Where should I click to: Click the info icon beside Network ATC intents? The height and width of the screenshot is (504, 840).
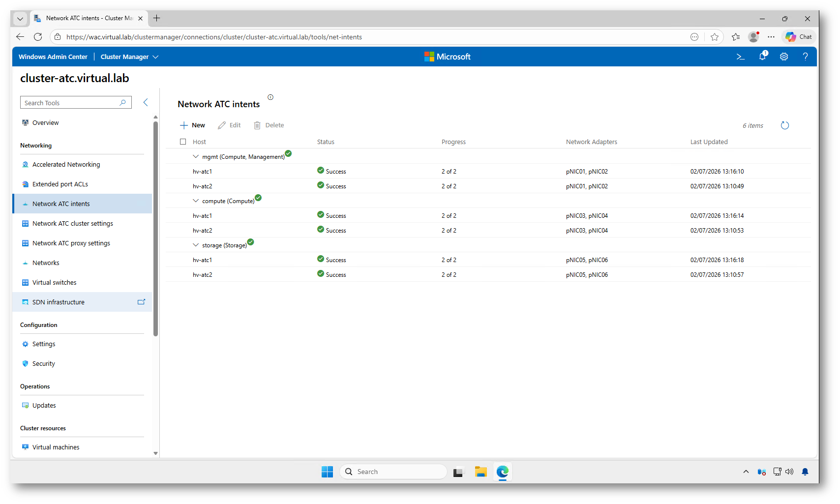(270, 97)
